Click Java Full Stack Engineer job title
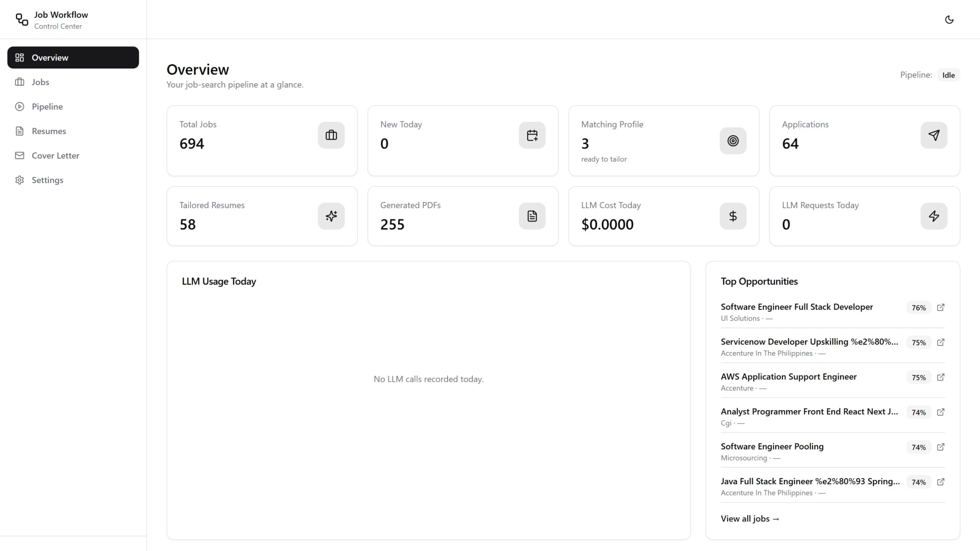 pyautogui.click(x=811, y=481)
